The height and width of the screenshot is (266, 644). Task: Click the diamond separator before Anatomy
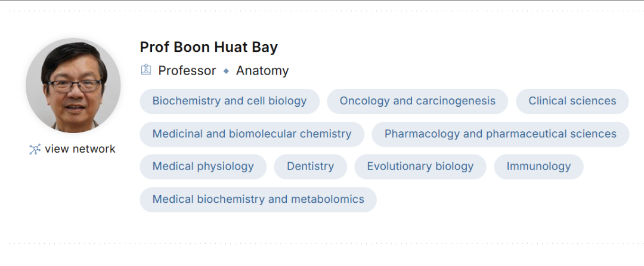pos(226,71)
